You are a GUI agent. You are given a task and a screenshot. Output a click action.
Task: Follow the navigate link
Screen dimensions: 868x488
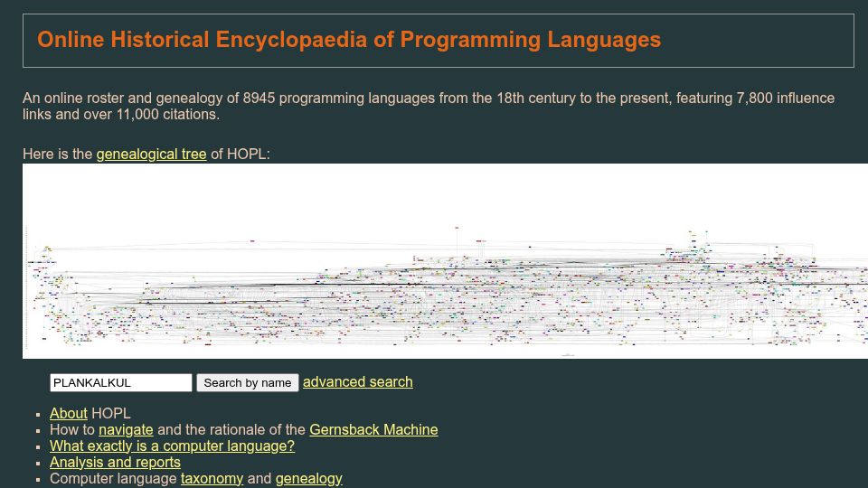coord(126,429)
